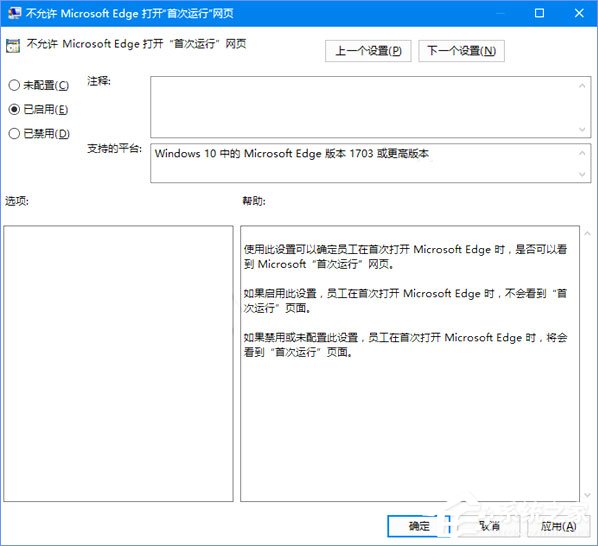The width and height of the screenshot is (598, 546).
Task: Click the policy setting icon beside the heading
Action: pyautogui.click(x=13, y=45)
